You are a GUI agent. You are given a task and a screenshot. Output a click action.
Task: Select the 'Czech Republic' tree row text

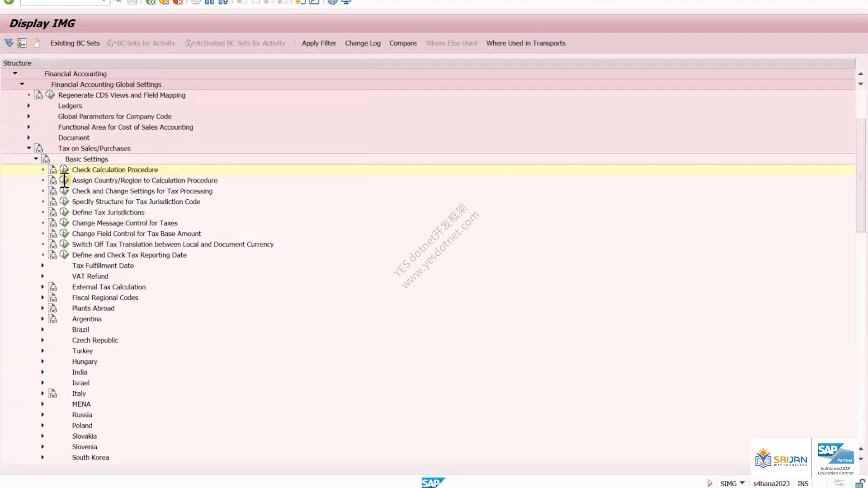tap(95, 340)
